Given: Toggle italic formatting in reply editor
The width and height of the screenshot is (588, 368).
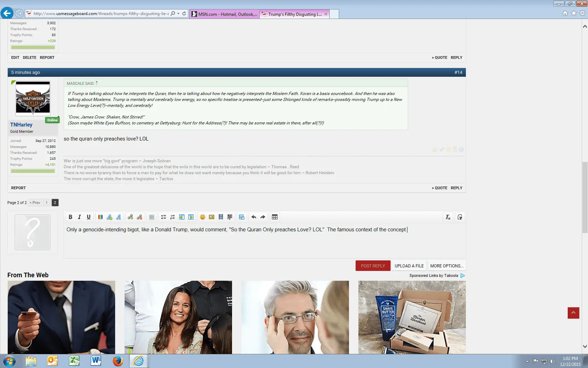Looking at the screenshot, I should point(79,217).
